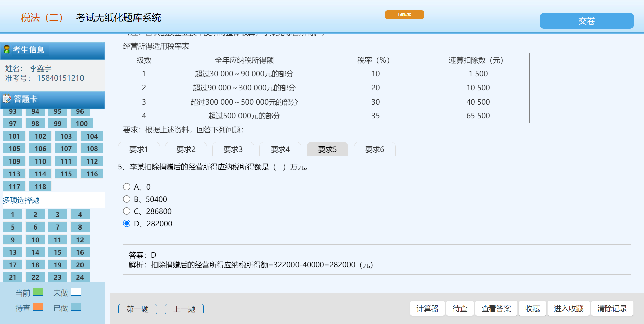Screen dimensions: 644x324
Task: Jump to first question 第一题
Action: pyautogui.click(x=138, y=309)
